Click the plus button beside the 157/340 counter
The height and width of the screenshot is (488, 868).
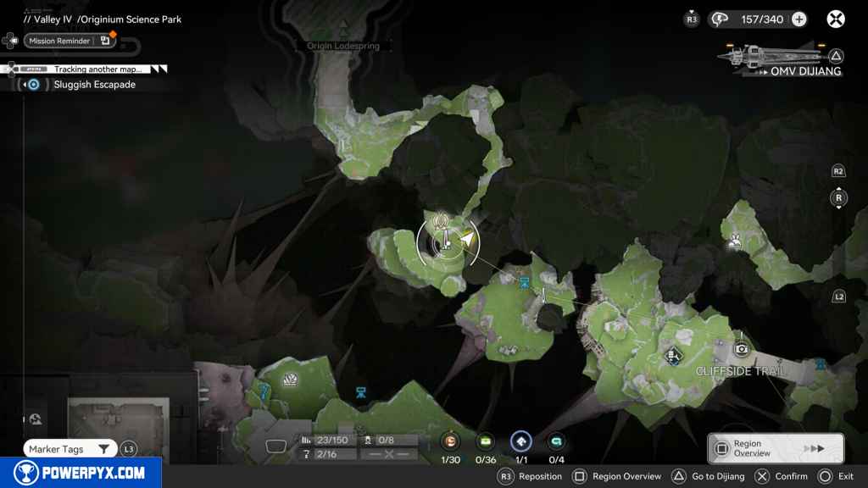799,19
